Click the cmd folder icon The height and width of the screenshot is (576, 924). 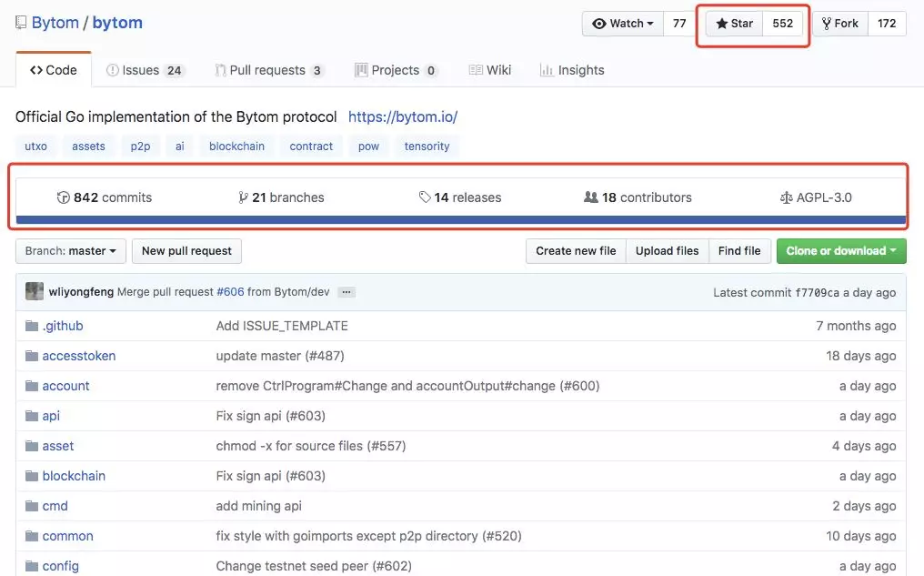pyautogui.click(x=32, y=507)
